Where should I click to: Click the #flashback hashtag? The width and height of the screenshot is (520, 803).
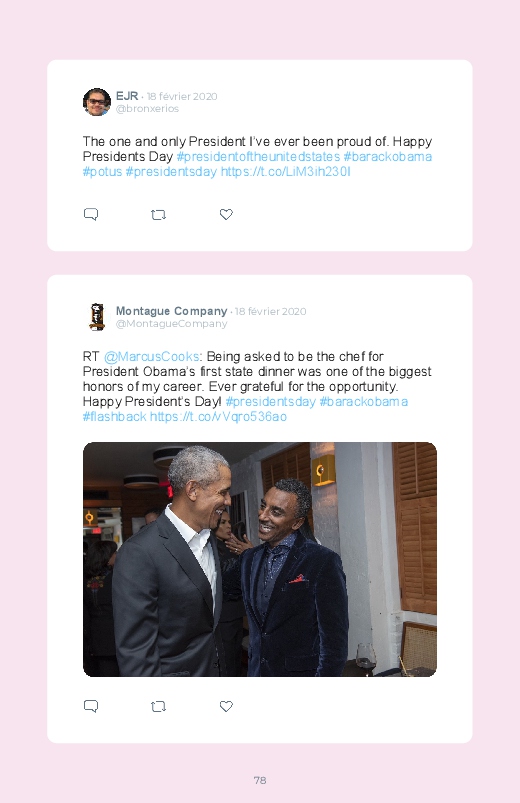click(115, 417)
